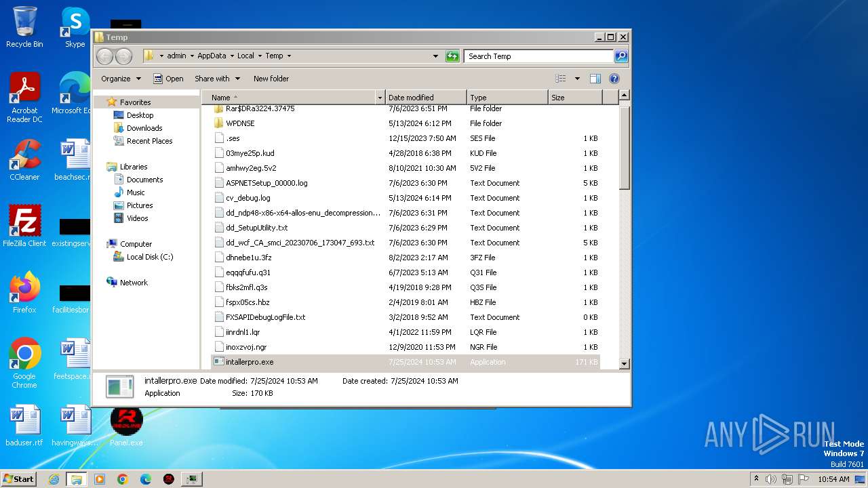Create a New folder
Viewport: 868px width, 488px height.
pos(271,79)
